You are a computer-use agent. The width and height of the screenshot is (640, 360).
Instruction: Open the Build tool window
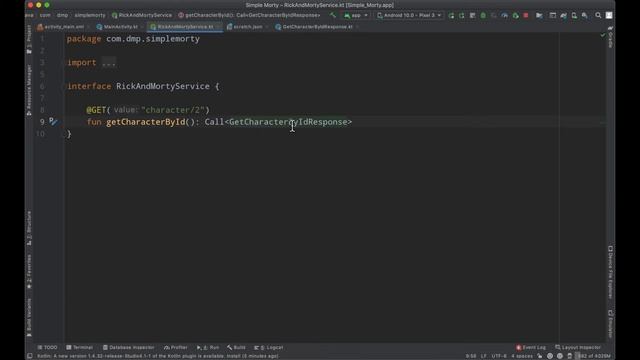[x=236, y=347]
